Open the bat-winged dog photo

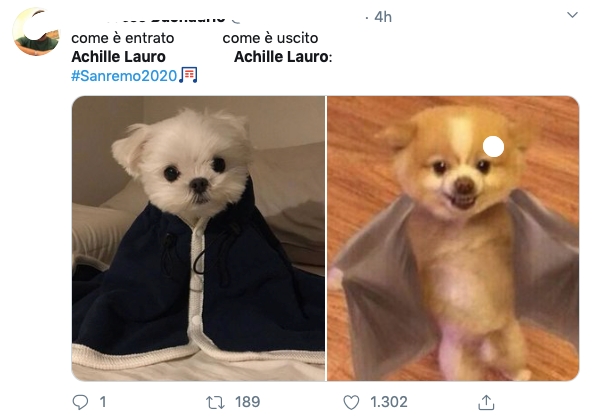pos(453,238)
